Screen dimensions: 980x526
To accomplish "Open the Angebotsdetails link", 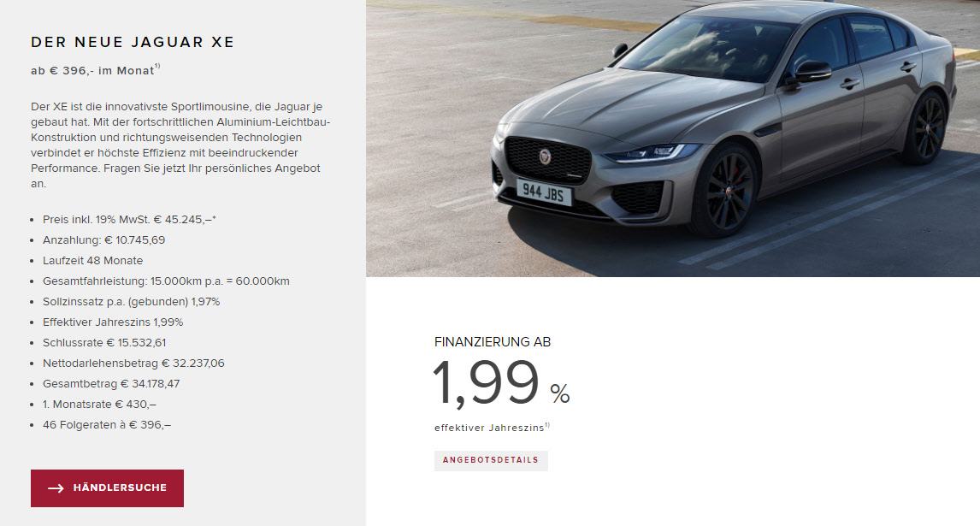I will [x=491, y=460].
